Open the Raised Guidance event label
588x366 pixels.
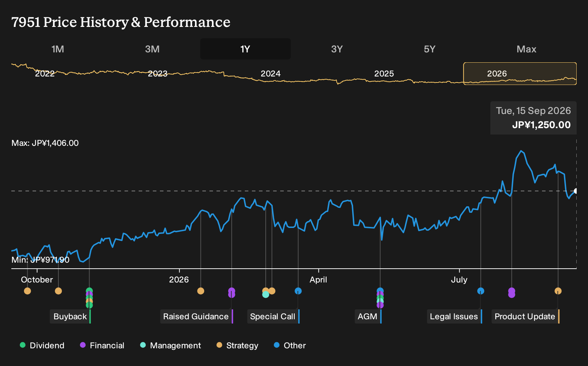[196, 316]
